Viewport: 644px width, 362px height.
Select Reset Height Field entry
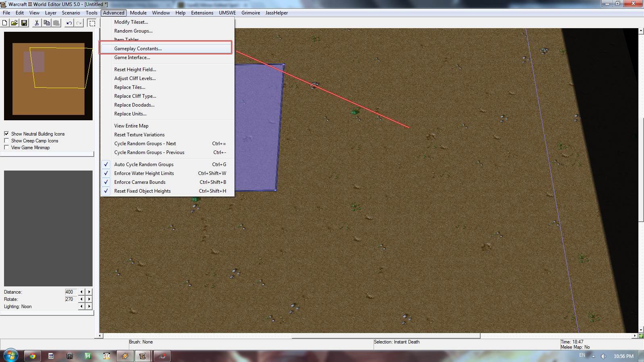[x=167, y=70]
